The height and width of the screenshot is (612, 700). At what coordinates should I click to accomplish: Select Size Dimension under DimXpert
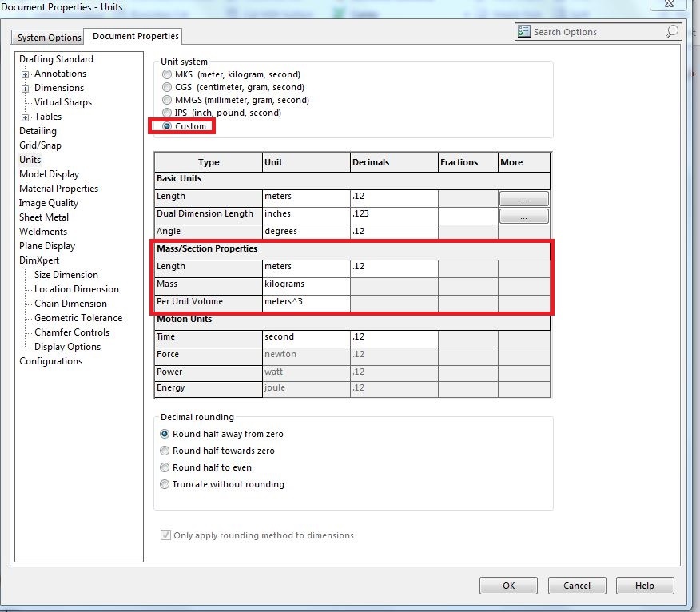[x=66, y=275]
